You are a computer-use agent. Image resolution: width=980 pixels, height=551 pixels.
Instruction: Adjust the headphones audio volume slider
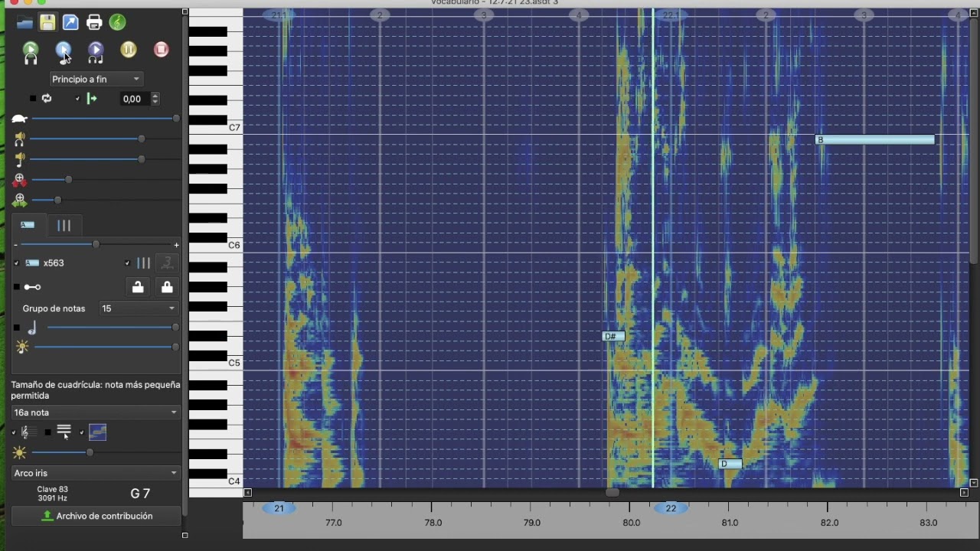[104, 139]
